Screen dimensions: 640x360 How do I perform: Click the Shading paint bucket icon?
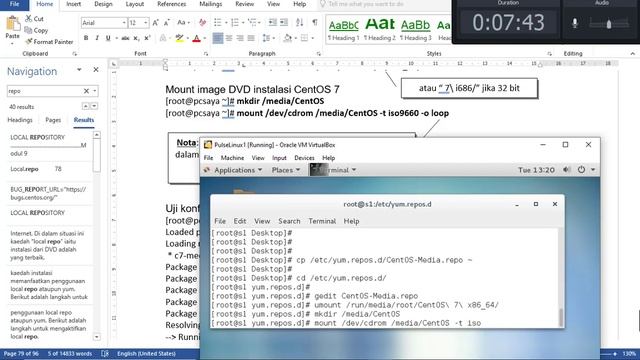[x=287, y=38]
